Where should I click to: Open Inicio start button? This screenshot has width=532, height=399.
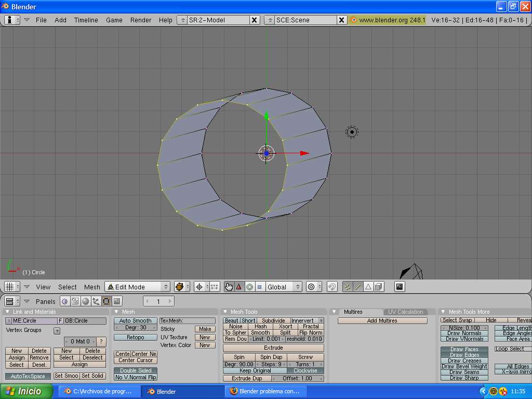click(26, 391)
